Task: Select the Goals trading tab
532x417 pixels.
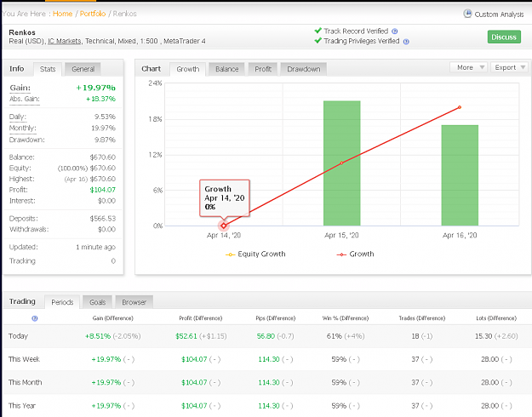Action: coord(97,302)
